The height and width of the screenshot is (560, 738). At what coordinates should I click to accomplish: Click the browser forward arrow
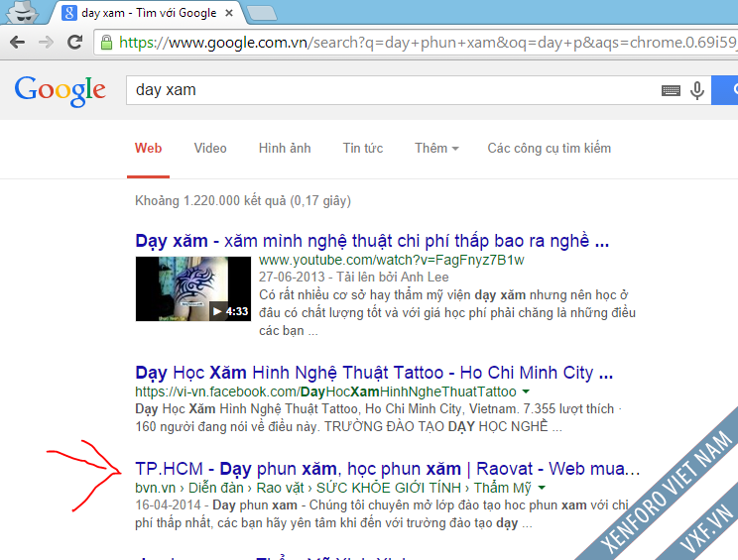pos(46,43)
